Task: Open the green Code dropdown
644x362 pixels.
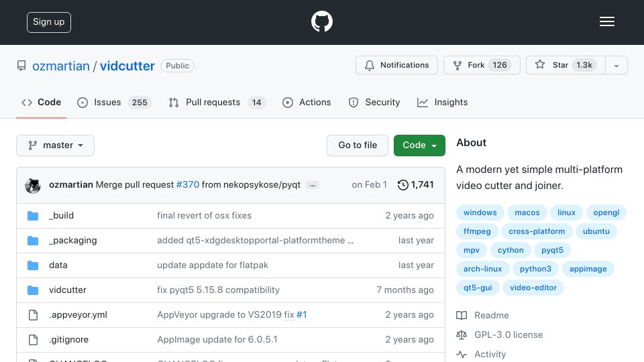Action: coord(419,145)
